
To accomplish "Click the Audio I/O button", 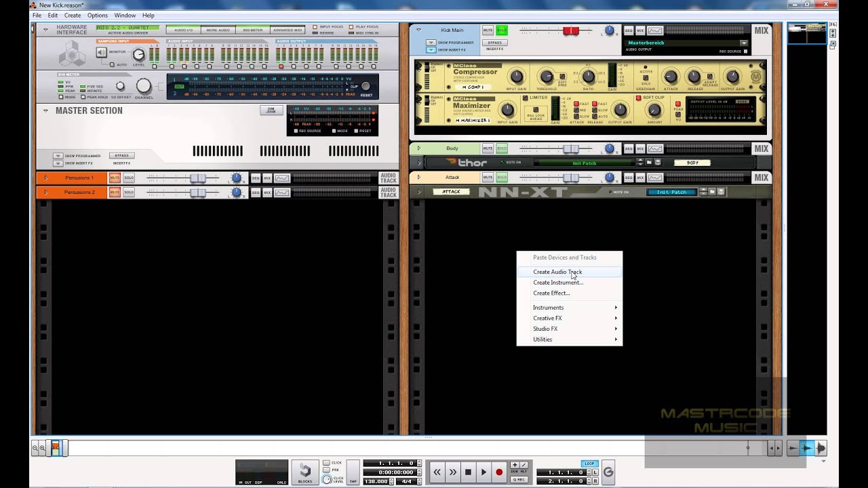I will tap(184, 30).
